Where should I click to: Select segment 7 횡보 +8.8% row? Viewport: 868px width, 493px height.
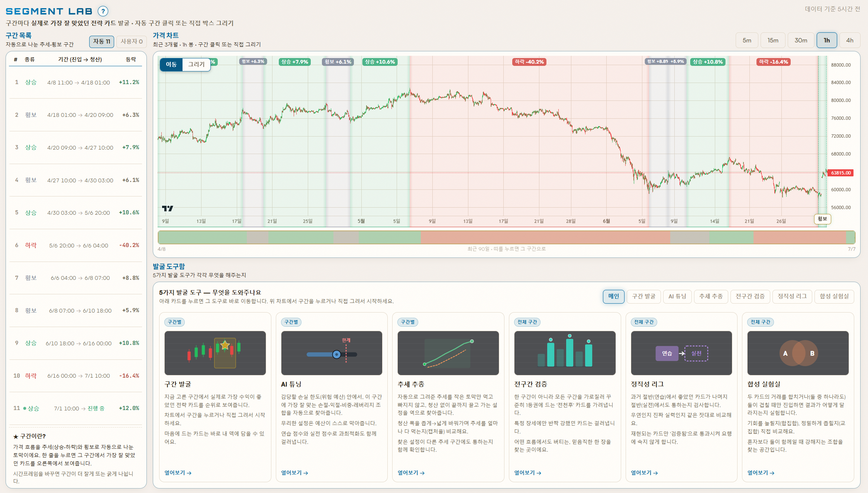click(x=76, y=278)
